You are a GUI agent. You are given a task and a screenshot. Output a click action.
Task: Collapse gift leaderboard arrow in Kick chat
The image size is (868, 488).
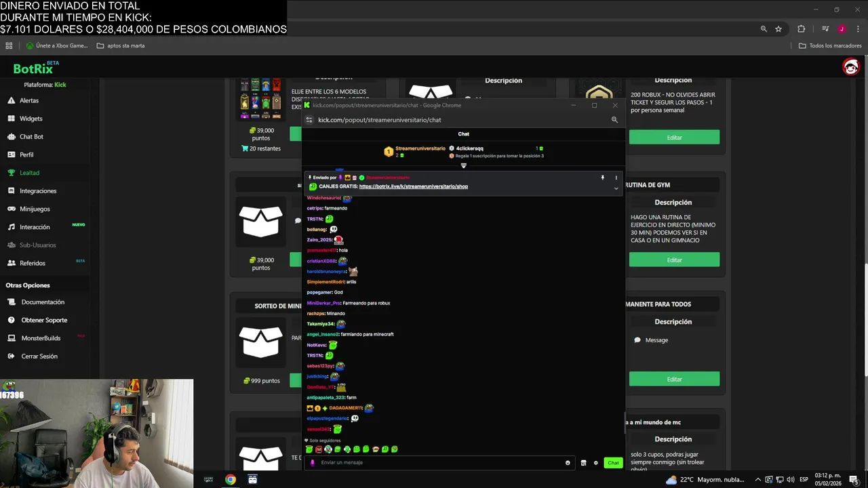click(x=464, y=165)
